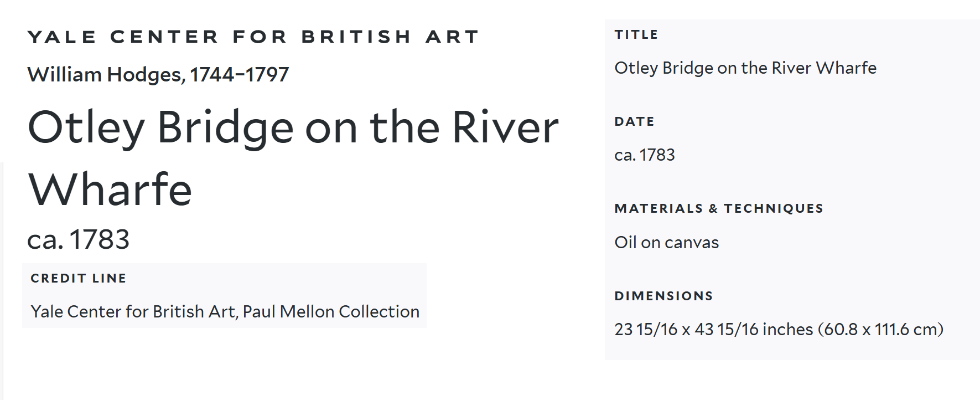The height and width of the screenshot is (400, 980).
Task: Click the Yale Center for British Art header logo
Action: point(253,37)
